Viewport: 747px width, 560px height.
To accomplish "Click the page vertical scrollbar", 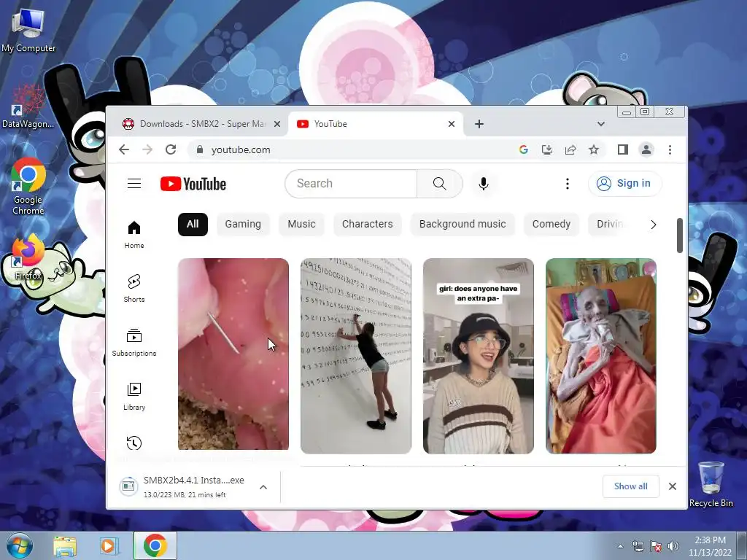I will 680,236.
